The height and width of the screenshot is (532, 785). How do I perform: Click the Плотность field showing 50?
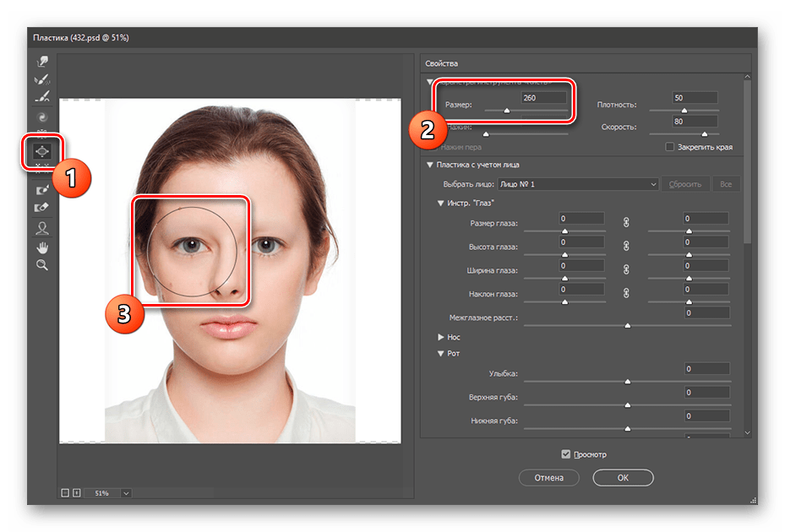pyautogui.click(x=695, y=98)
